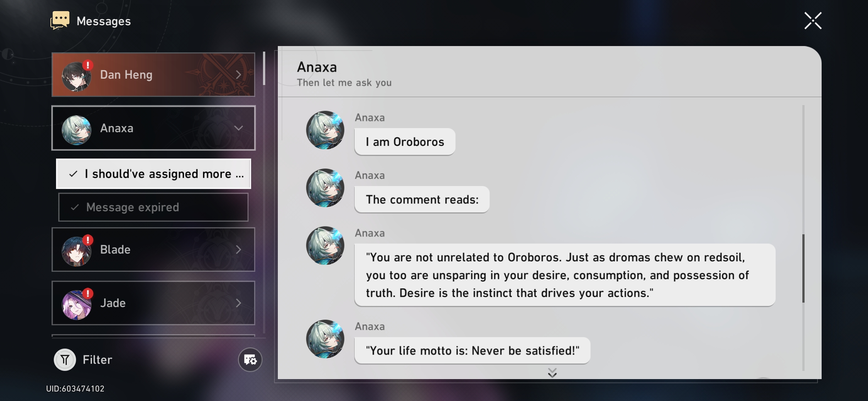Expand Blade's message thread arrow
868x401 pixels.
(239, 250)
